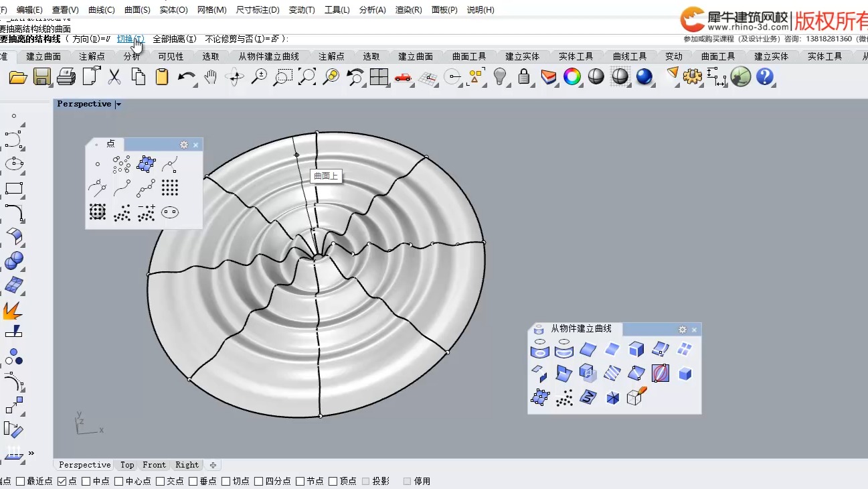Select the Rectangle tool in the left toolbar
This screenshot has width=868, height=489.
click(15, 187)
